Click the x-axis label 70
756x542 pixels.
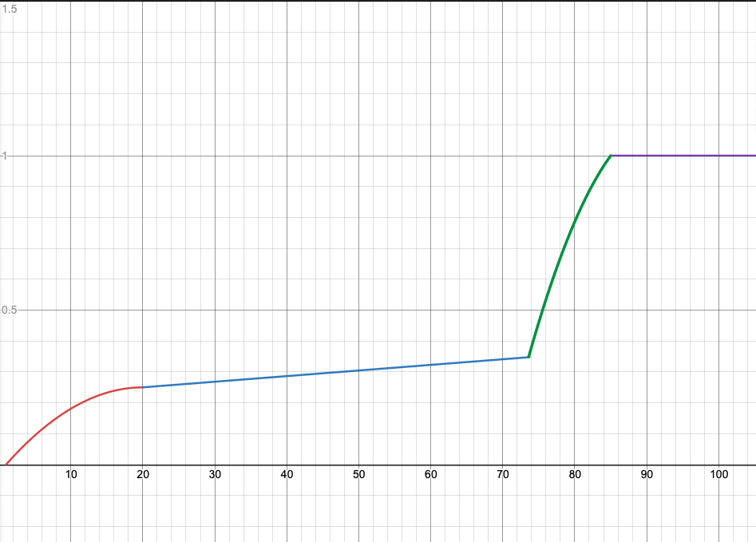[x=503, y=475]
